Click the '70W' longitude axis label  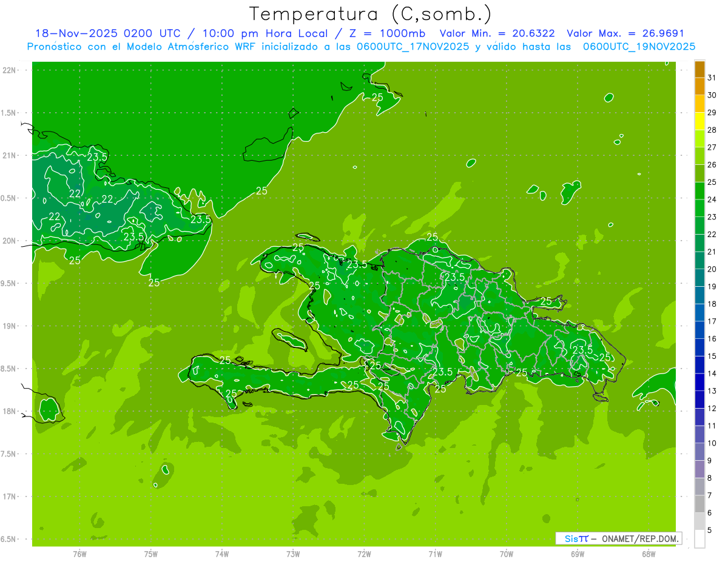point(507,554)
